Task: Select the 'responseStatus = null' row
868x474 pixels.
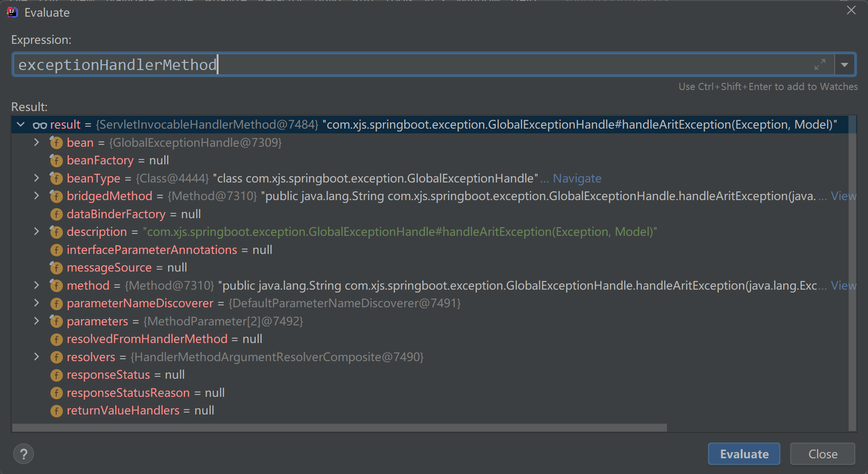Action: pos(430,374)
